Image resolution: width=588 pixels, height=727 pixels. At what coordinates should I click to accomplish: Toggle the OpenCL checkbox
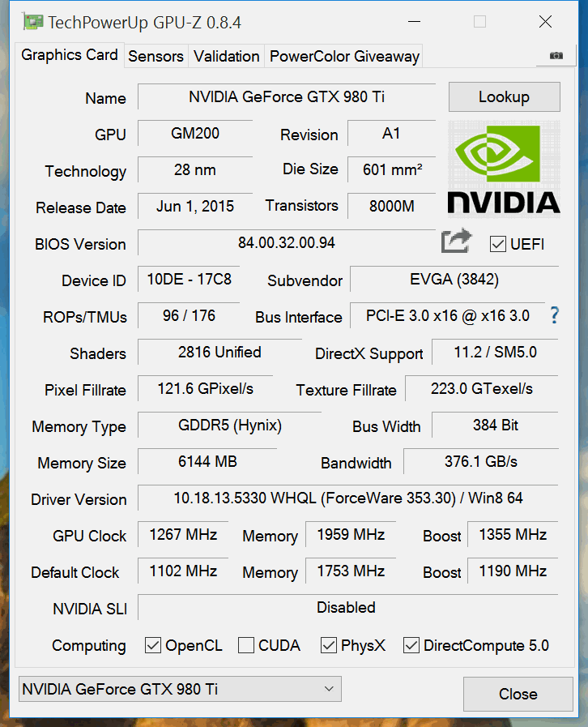[153, 645]
